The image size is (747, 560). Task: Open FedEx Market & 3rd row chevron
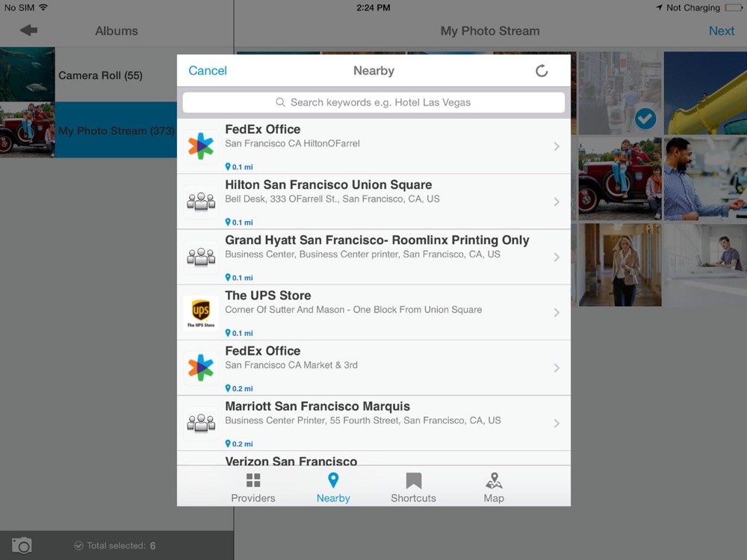557,368
